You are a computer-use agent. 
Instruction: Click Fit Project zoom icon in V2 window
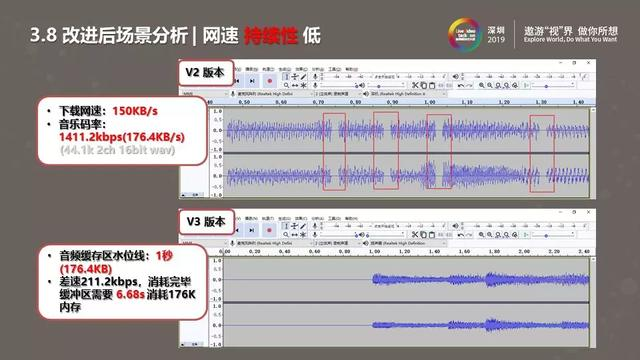point(507,85)
